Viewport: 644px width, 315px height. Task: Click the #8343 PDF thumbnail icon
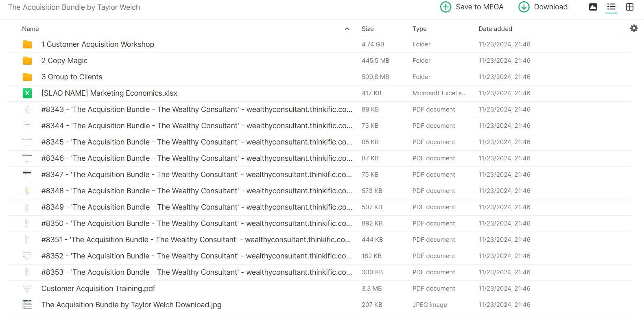(x=27, y=109)
